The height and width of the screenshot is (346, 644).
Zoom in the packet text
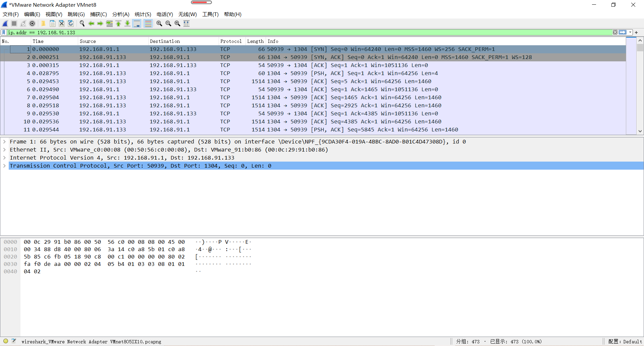click(x=159, y=23)
